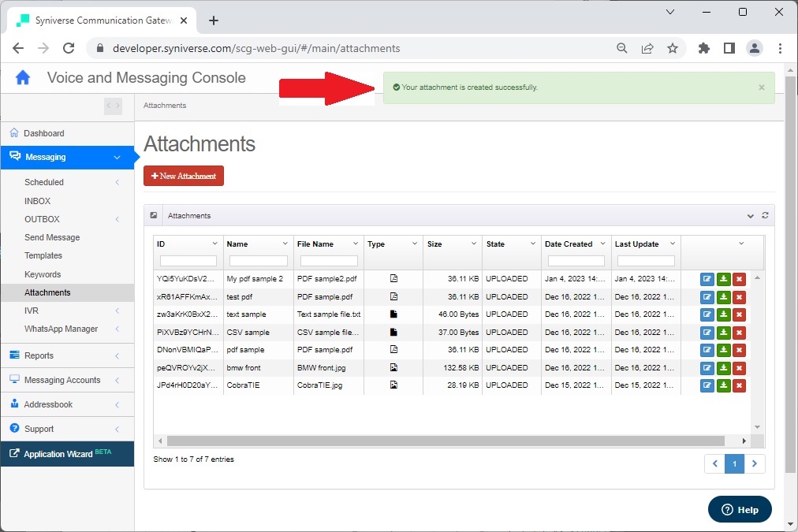Delete the text sample attachment
The height and width of the screenshot is (532, 798).
click(x=740, y=314)
